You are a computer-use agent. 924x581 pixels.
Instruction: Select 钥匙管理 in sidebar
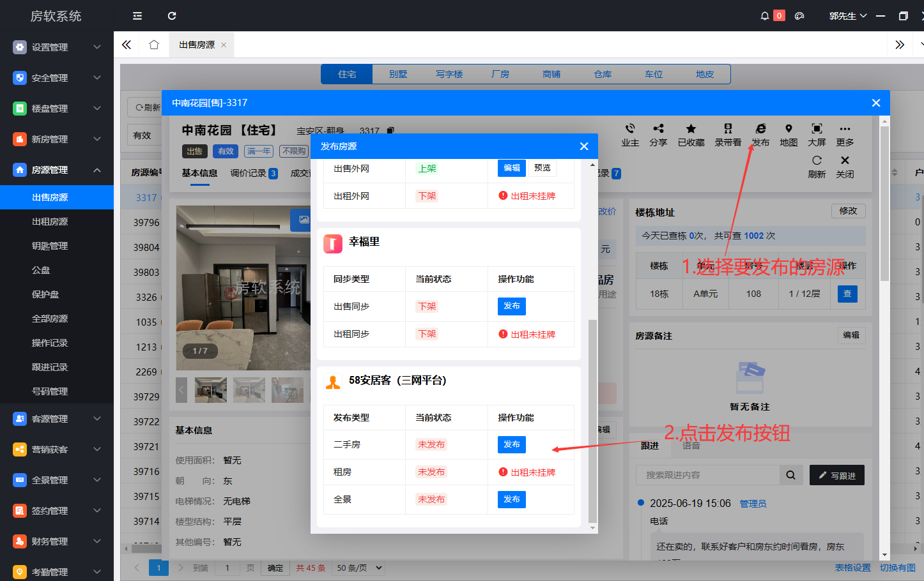point(57,246)
